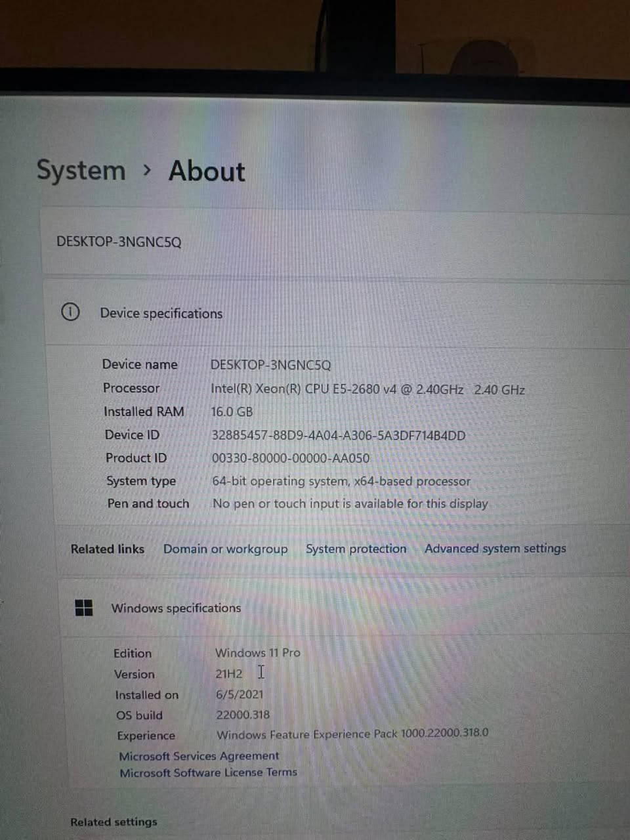Select the About breadcrumb heading
The height and width of the screenshot is (840, 630).
[x=207, y=171]
